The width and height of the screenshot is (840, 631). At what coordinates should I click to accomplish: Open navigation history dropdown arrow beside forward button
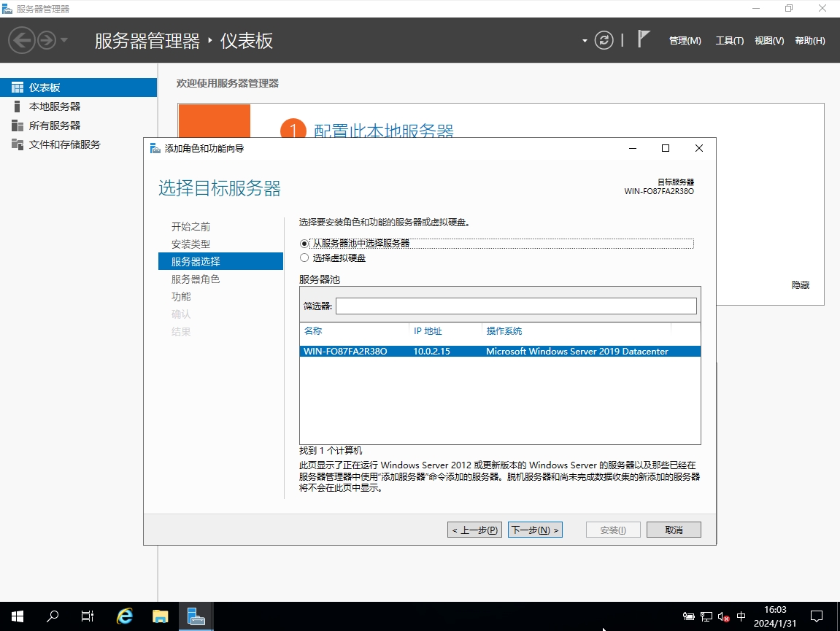pos(64,40)
